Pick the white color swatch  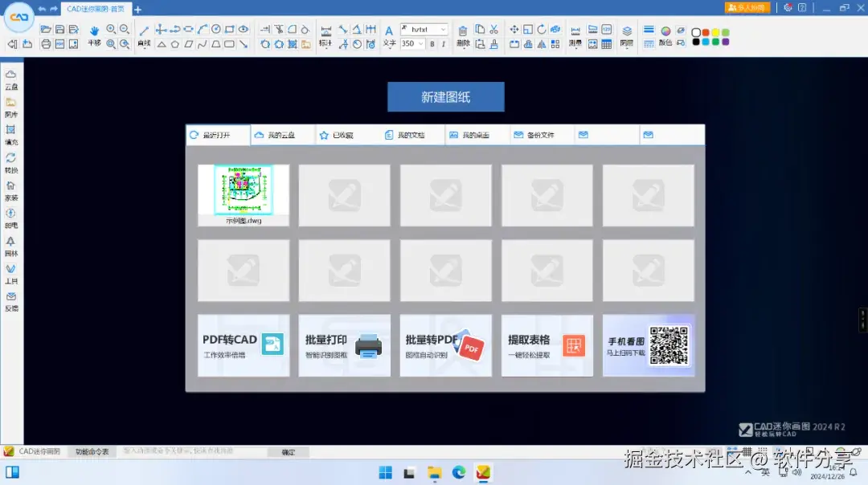(696, 32)
